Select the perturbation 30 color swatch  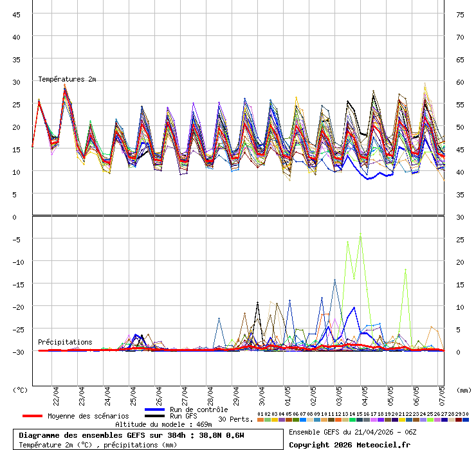pos(466,420)
